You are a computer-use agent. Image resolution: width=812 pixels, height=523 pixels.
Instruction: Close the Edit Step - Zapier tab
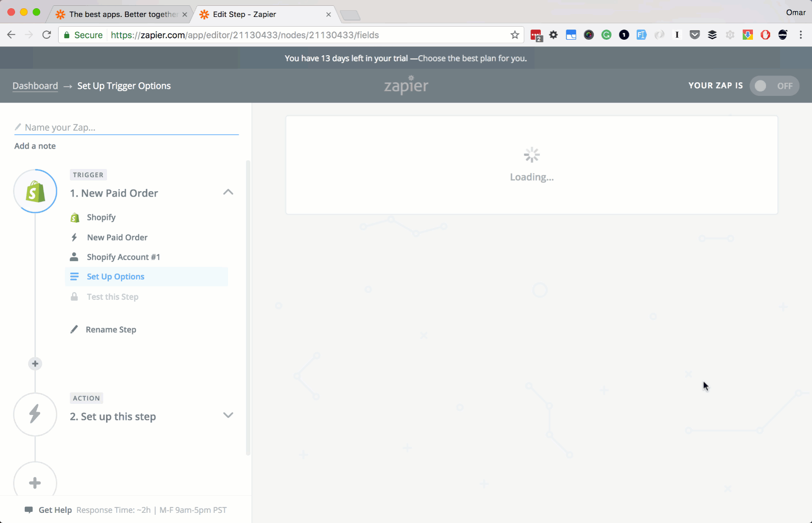(328, 15)
